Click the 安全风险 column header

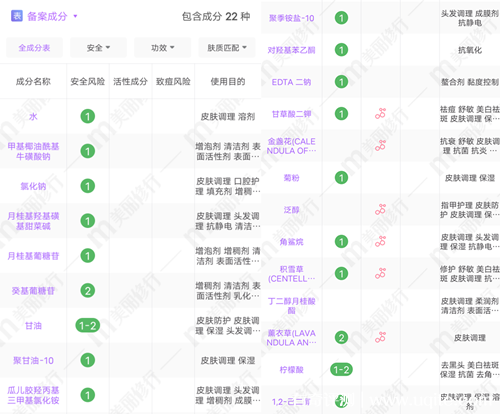pos(88,81)
